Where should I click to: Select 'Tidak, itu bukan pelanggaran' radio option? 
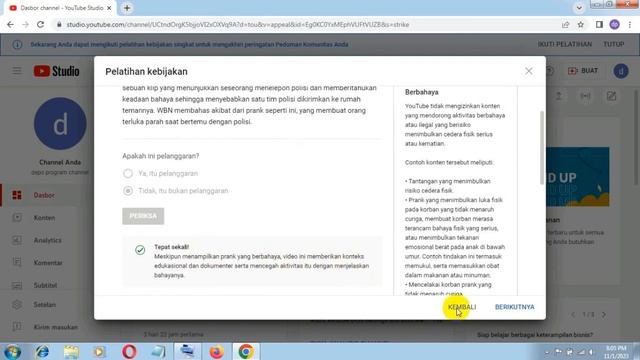point(128,191)
